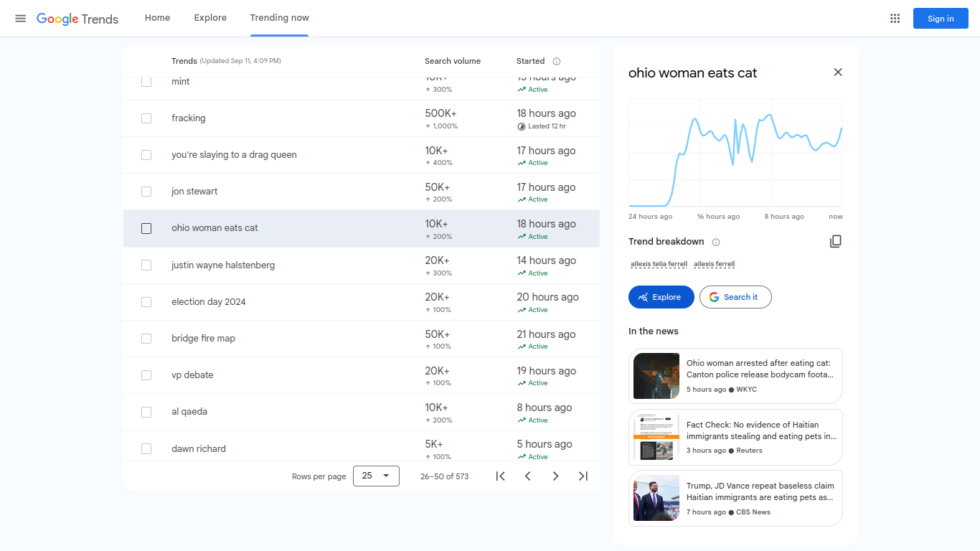Check the jon stewart row checkbox
This screenshot has height=551, width=980.
coord(146,192)
